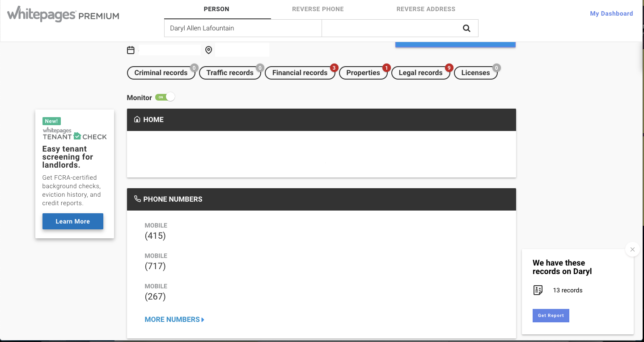This screenshot has height=342, width=644.
Task: Click the red 9 badge on Legal records
Action: pyautogui.click(x=449, y=68)
